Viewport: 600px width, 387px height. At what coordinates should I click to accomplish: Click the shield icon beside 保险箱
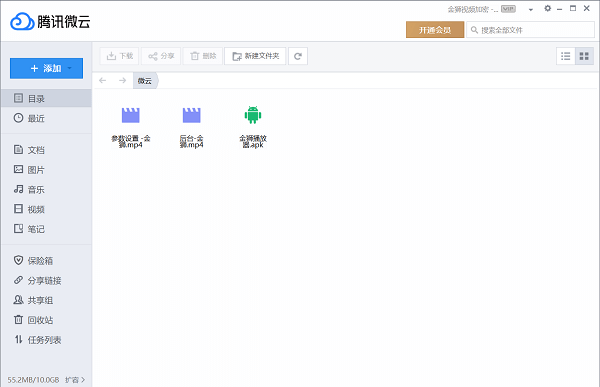pos(18,260)
